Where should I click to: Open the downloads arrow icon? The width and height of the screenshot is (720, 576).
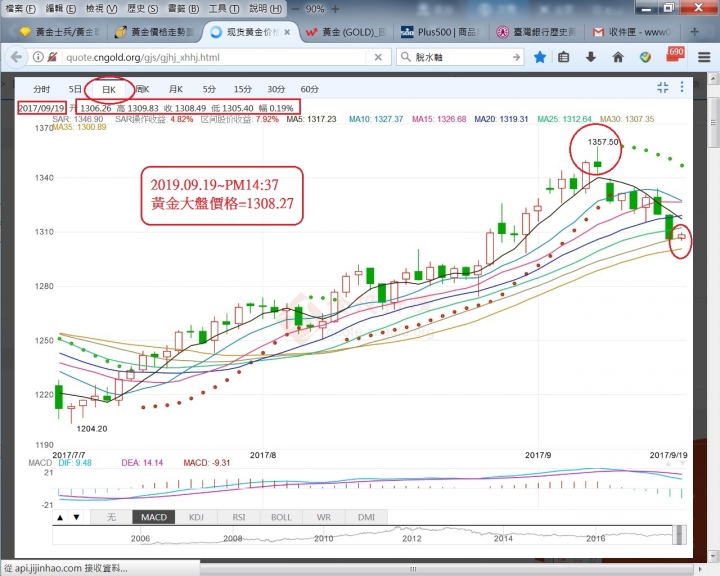(x=593, y=57)
